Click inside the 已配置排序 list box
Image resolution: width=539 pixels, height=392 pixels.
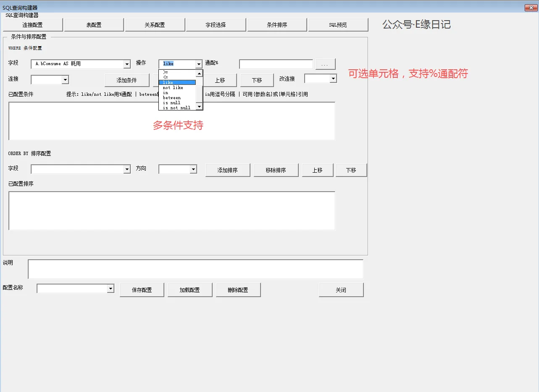[x=172, y=211]
